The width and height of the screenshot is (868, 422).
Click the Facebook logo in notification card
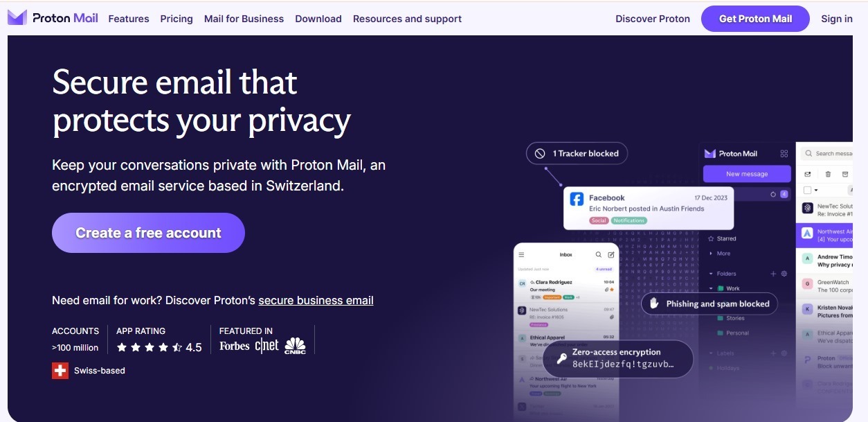click(577, 200)
